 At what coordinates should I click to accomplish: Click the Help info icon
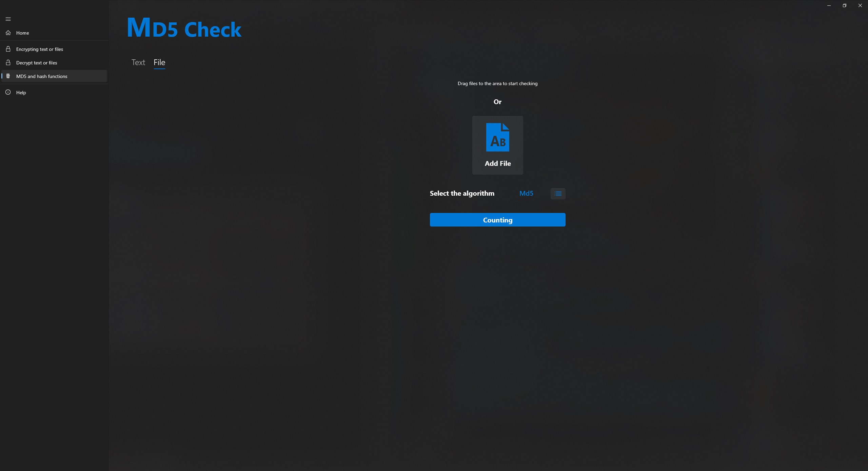[7, 92]
